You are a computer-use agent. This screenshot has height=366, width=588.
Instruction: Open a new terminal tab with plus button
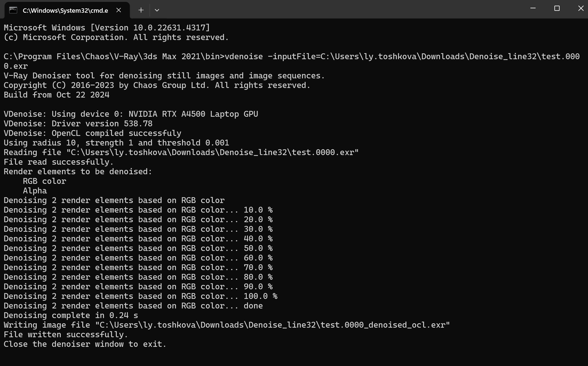pyautogui.click(x=141, y=10)
